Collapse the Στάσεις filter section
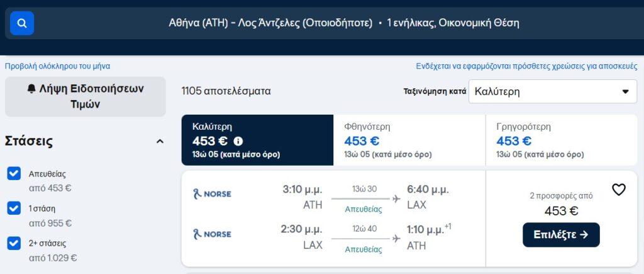Image resolution: width=644 pixels, height=274 pixels. (160, 142)
